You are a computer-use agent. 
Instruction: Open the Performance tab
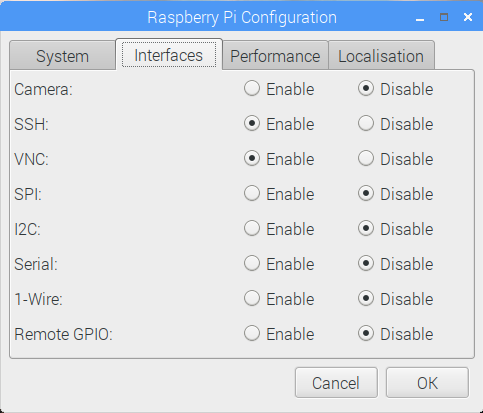[x=275, y=56]
